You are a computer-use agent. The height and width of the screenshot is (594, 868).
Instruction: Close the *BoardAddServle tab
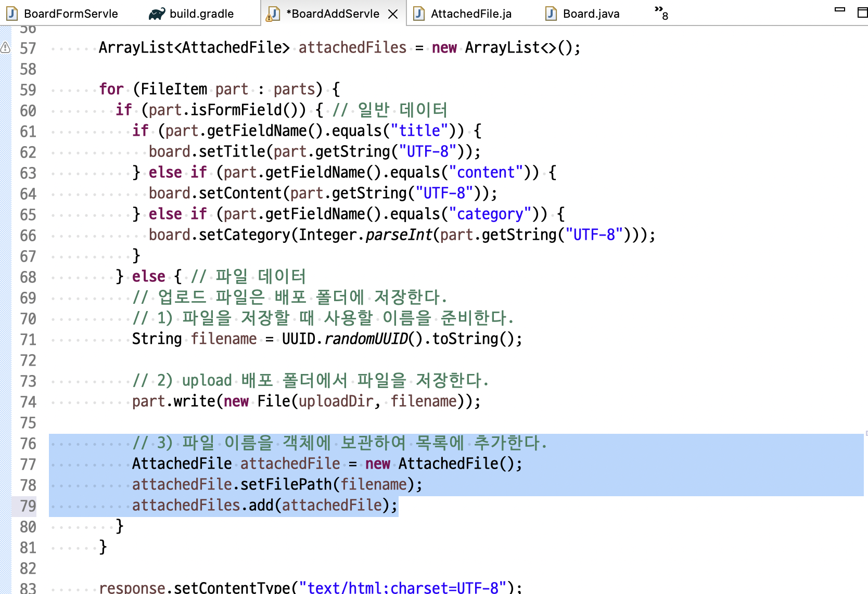[x=393, y=14]
